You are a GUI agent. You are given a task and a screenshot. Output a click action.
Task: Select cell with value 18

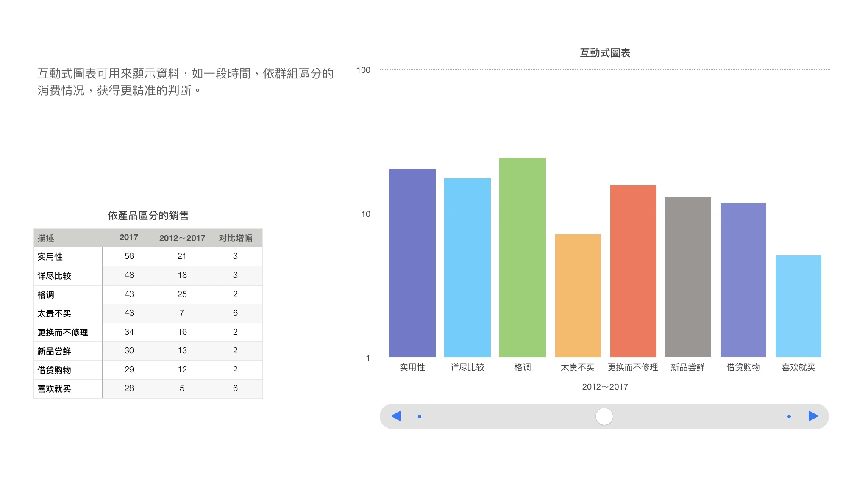click(x=182, y=275)
